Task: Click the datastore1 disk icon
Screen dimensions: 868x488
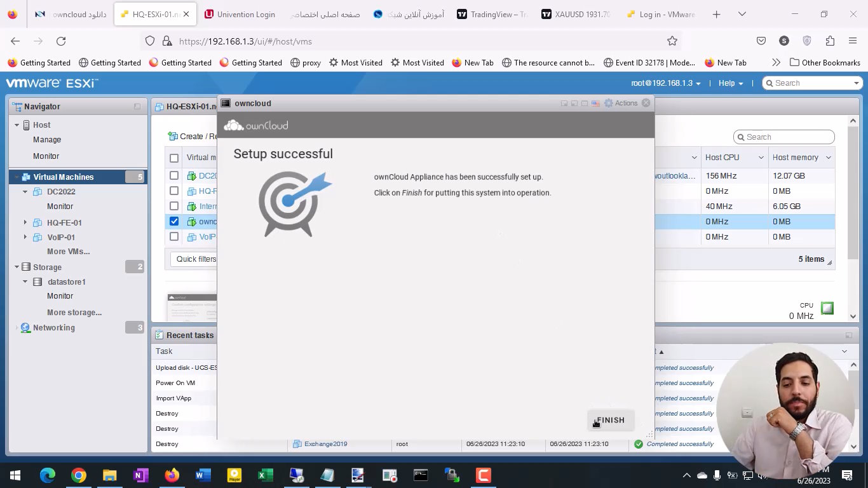Action: [37, 281]
